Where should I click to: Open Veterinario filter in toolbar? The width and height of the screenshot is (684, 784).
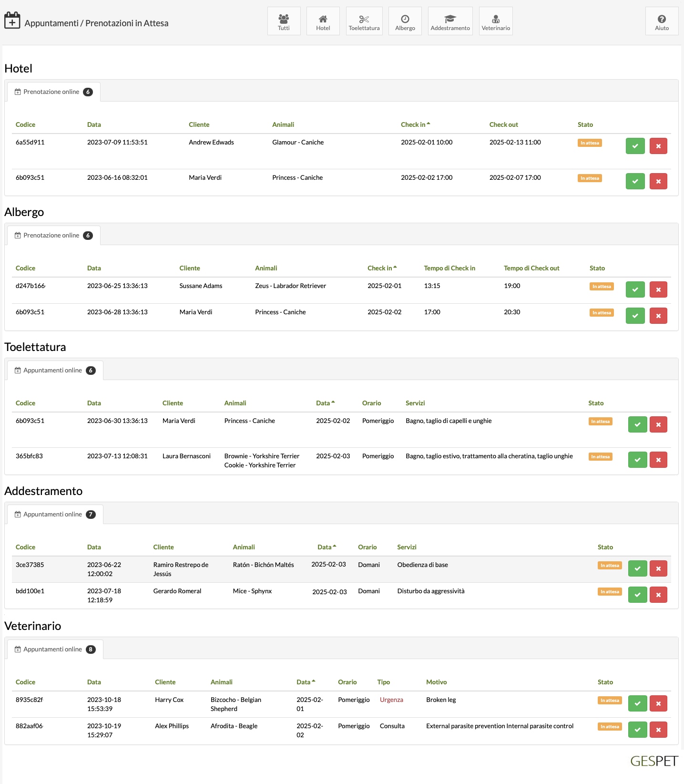point(496,21)
